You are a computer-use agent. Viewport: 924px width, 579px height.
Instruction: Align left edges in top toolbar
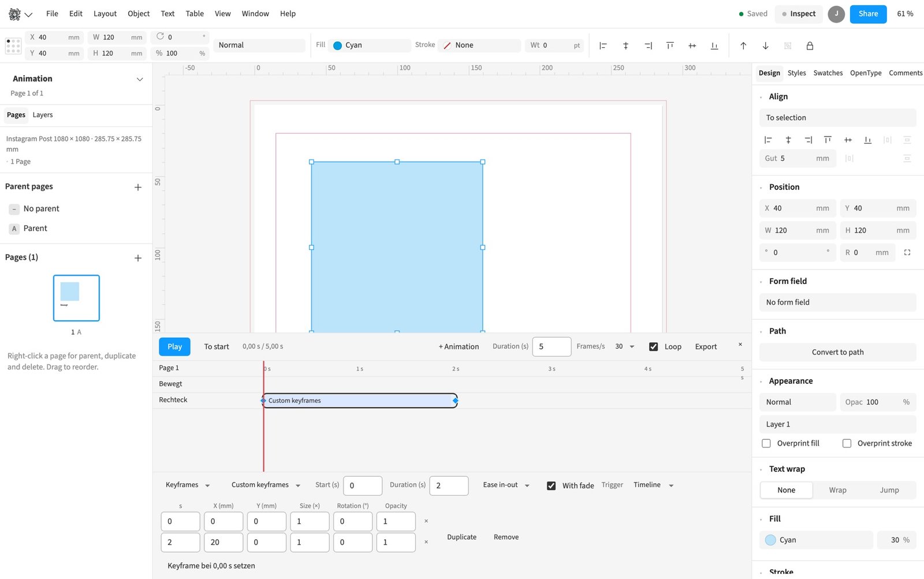coord(603,46)
